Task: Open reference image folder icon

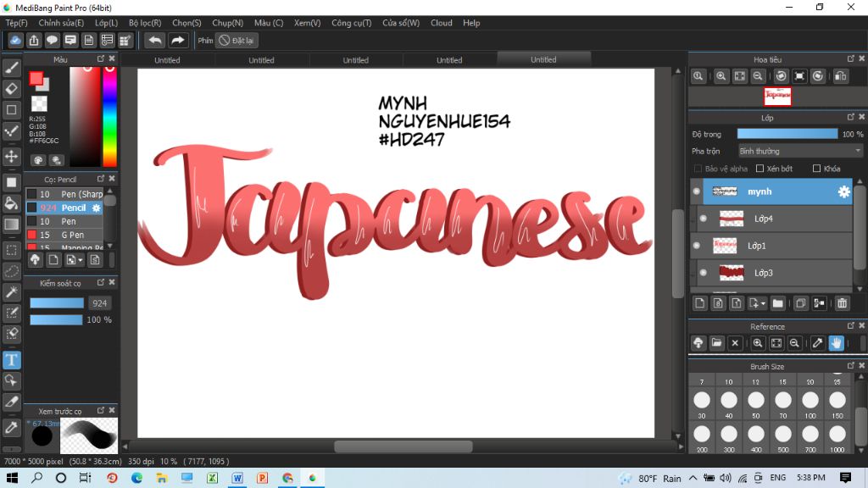Action: (716, 343)
